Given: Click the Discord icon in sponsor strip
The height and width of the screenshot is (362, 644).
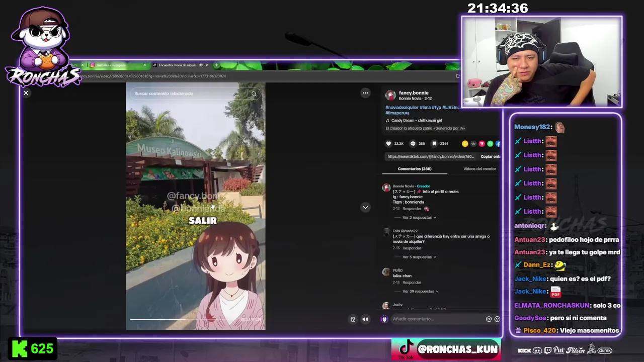Looking at the screenshot, I should point(537,350).
